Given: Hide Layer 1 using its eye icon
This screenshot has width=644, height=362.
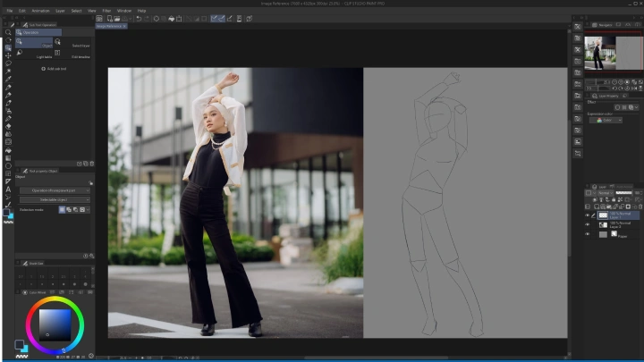Looking at the screenshot, I should 588,215.
